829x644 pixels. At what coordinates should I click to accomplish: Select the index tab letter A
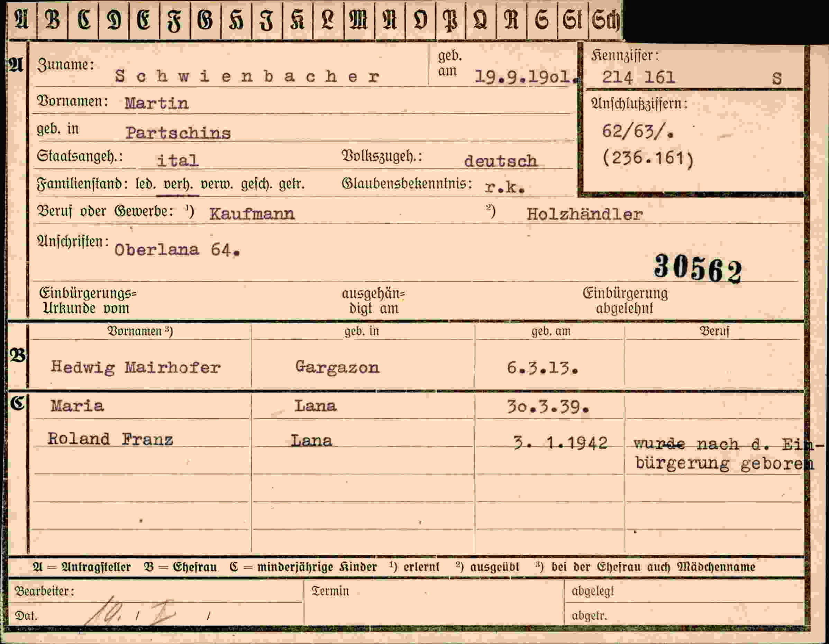pos(22,20)
